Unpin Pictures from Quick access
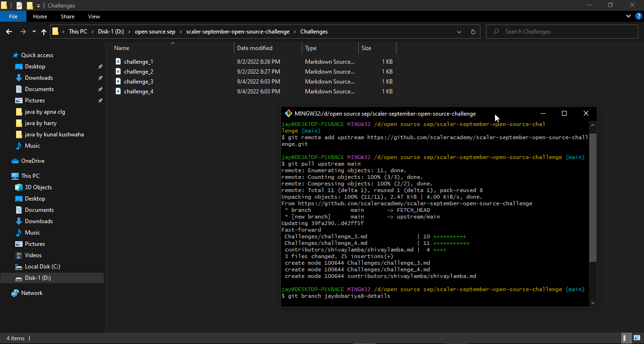Image resolution: width=644 pixels, height=344 pixels. click(x=100, y=100)
